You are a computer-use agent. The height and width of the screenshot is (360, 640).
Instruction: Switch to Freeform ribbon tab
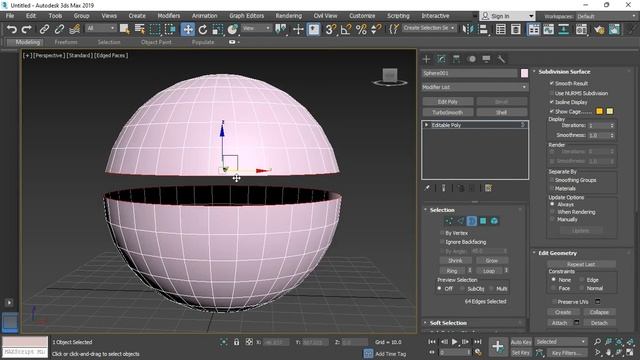66,42
